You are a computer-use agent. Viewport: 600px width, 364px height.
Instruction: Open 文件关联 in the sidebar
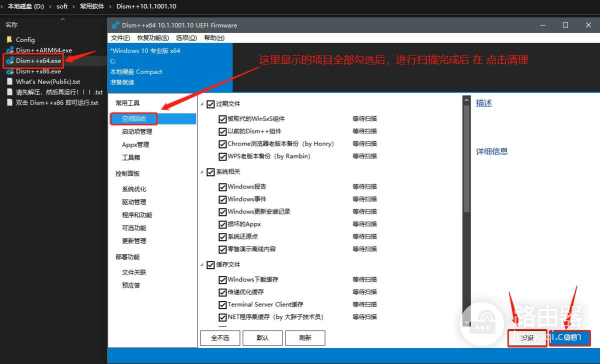(134, 273)
